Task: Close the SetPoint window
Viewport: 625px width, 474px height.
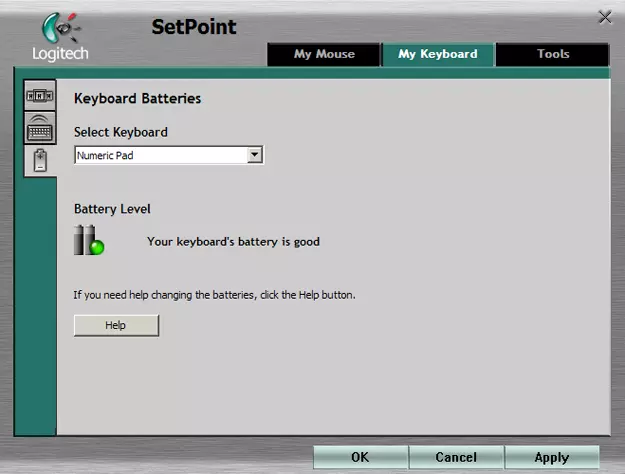Action: click(x=605, y=18)
